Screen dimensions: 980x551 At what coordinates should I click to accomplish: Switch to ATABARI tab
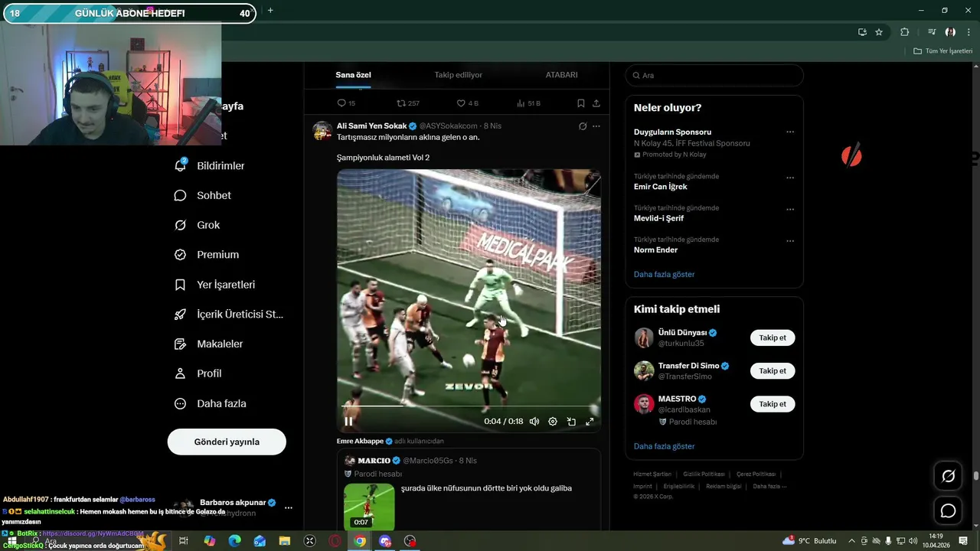(x=561, y=75)
